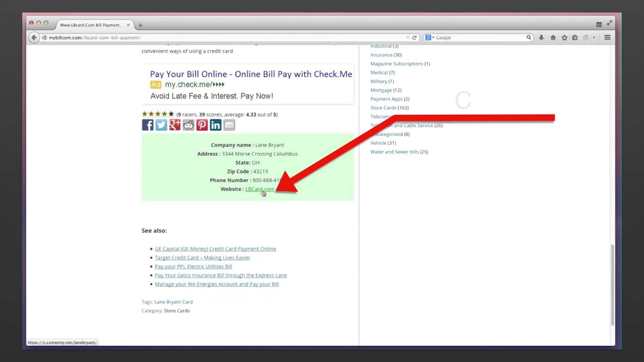Screen dimensions: 644x362
Task: Open the URL history dropdown arrow
Action: 408,38
